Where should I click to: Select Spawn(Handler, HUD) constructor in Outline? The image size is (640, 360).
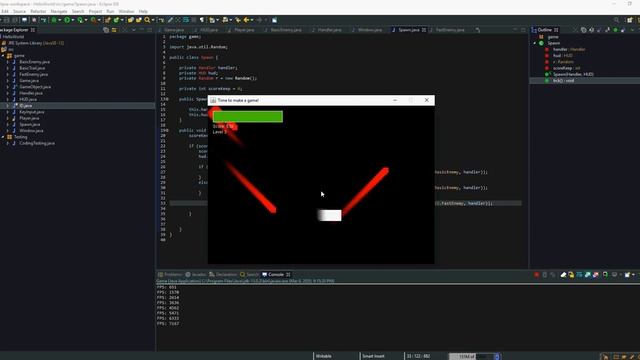[573, 74]
